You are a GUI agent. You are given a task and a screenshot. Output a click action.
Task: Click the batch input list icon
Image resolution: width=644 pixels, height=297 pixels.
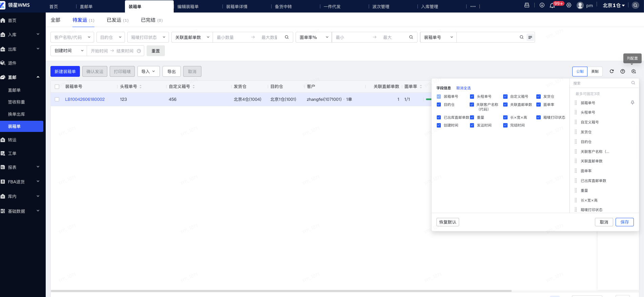[530, 37]
